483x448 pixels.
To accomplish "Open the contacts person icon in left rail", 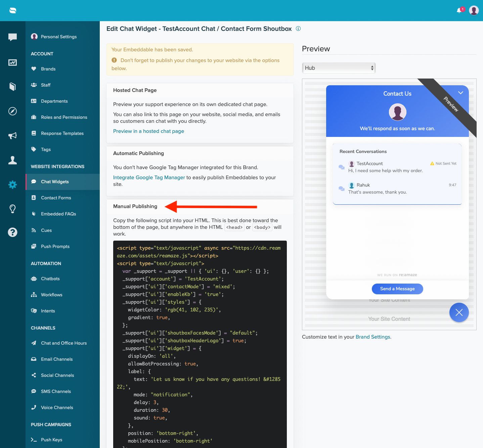I will click(12, 160).
